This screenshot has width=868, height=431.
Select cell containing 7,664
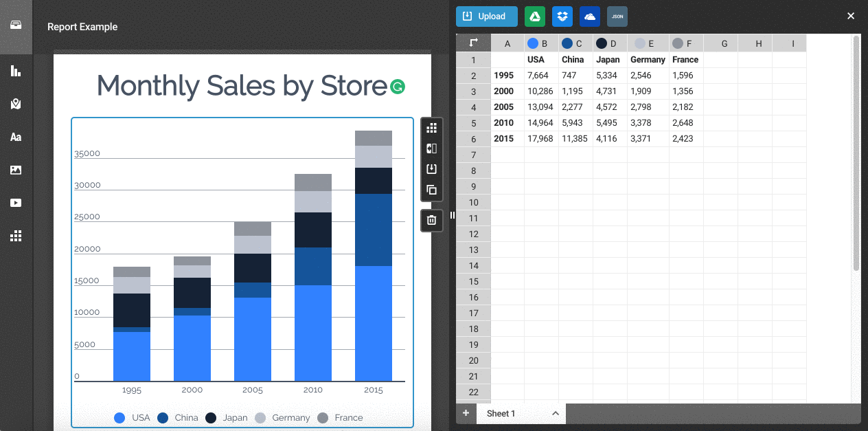click(542, 76)
